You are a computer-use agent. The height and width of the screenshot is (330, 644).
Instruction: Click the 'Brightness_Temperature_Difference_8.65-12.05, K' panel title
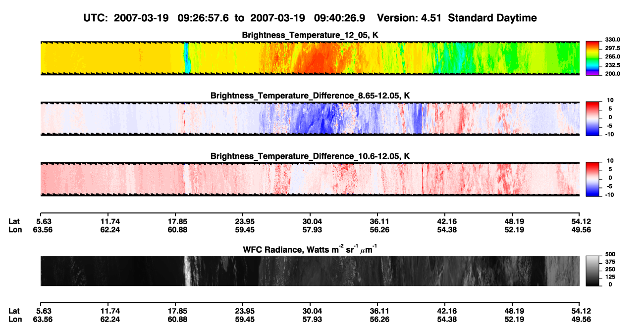tap(310, 95)
